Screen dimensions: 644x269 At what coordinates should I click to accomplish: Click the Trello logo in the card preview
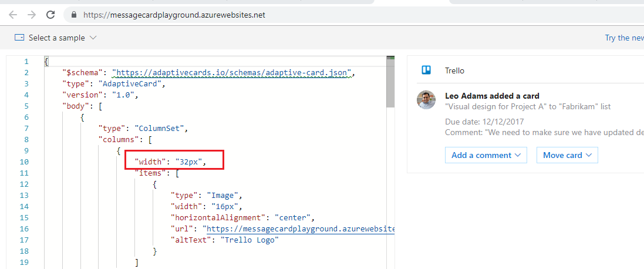tap(426, 70)
